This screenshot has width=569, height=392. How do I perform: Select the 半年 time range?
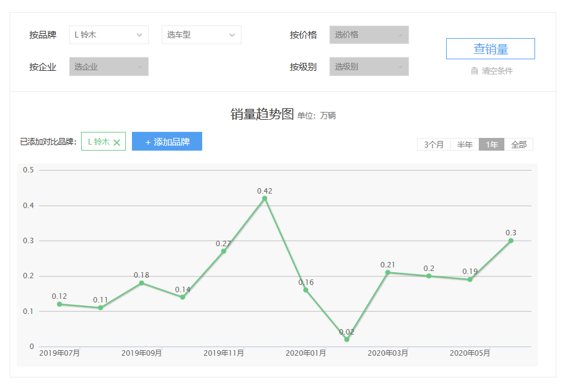coord(465,145)
